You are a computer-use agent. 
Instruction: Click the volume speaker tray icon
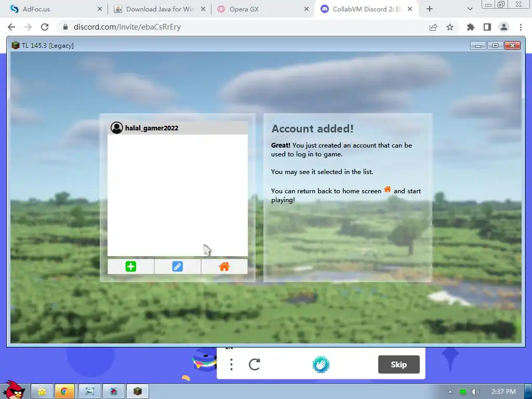(475, 392)
